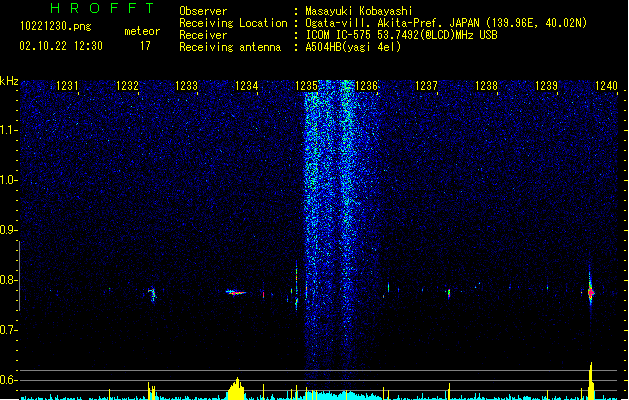This screenshot has width=629, height=400.
Task: Click the 0.9 kHz axis label
Action: click(9, 230)
